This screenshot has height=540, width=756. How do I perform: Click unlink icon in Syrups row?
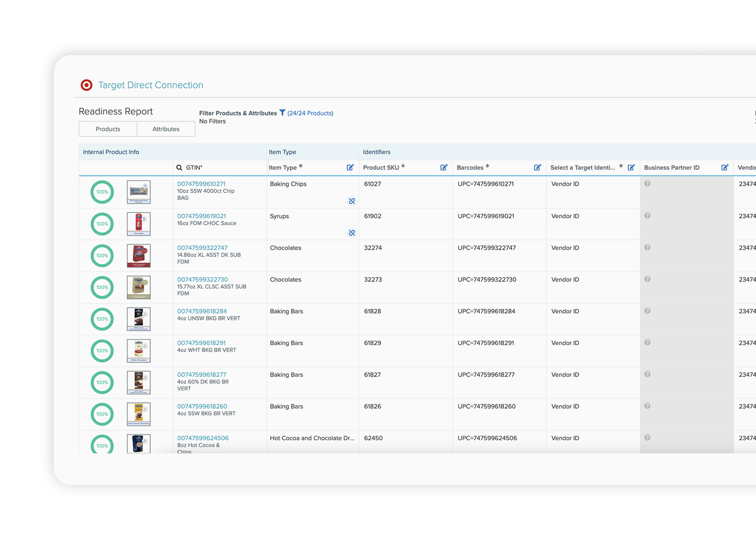[x=352, y=233]
